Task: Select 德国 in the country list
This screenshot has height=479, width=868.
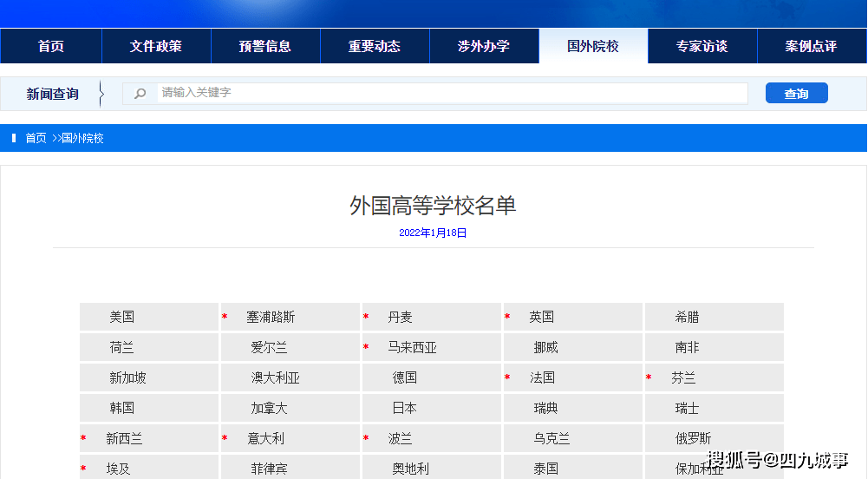Action: coord(405,377)
